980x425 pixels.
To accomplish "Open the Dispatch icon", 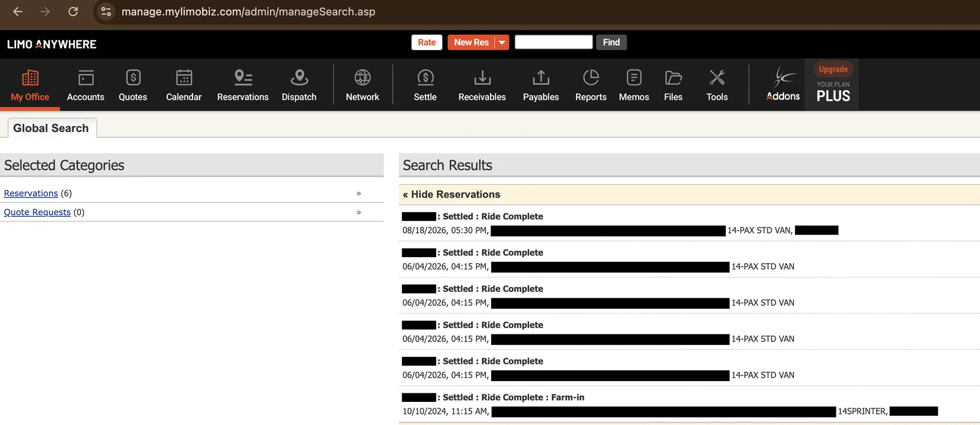I will tap(299, 78).
